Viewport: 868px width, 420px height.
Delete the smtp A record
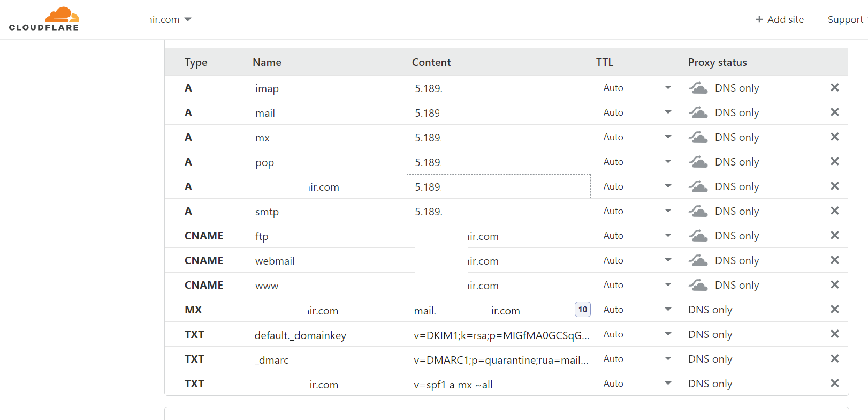click(x=834, y=211)
